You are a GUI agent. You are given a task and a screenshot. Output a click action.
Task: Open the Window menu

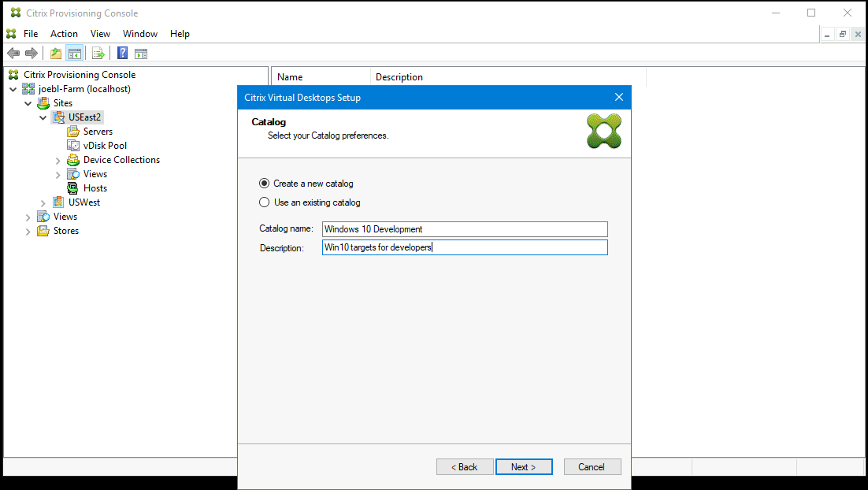click(139, 33)
